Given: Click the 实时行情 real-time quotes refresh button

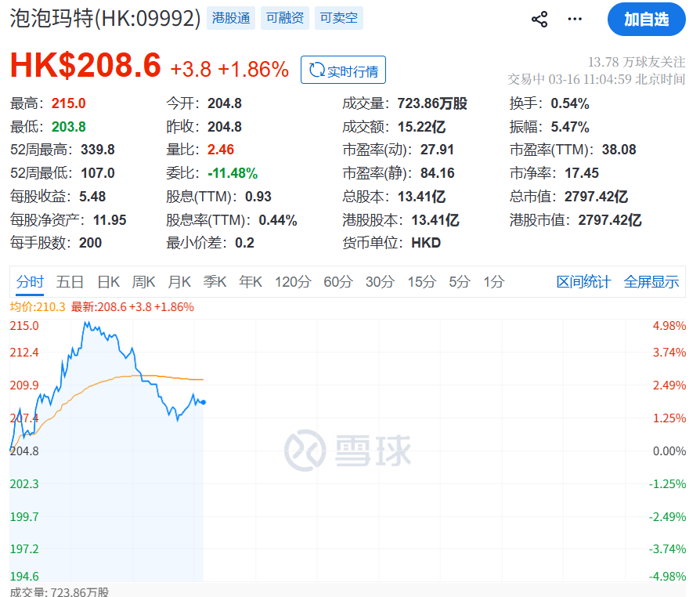Looking at the screenshot, I should click(x=343, y=71).
